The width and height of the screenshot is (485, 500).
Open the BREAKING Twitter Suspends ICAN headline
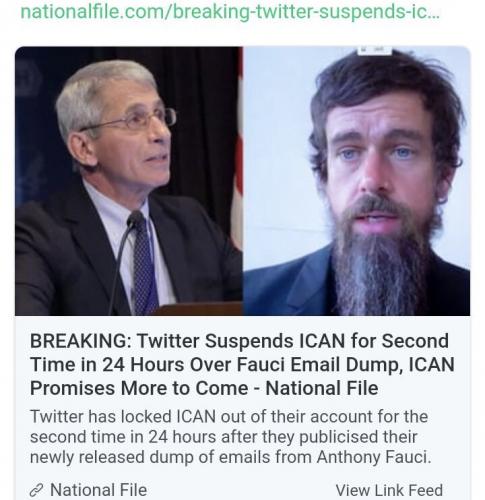pyautogui.click(x=242, y=364)
